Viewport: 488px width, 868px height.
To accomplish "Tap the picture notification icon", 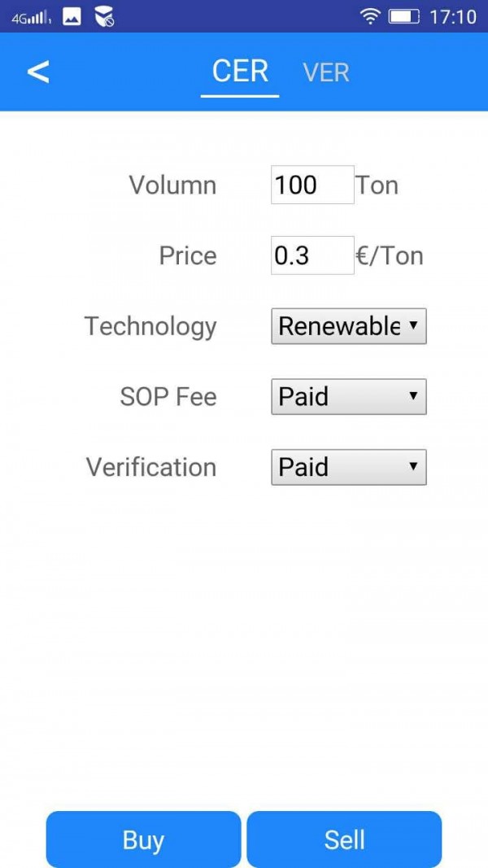I will [x=72, y=15].
